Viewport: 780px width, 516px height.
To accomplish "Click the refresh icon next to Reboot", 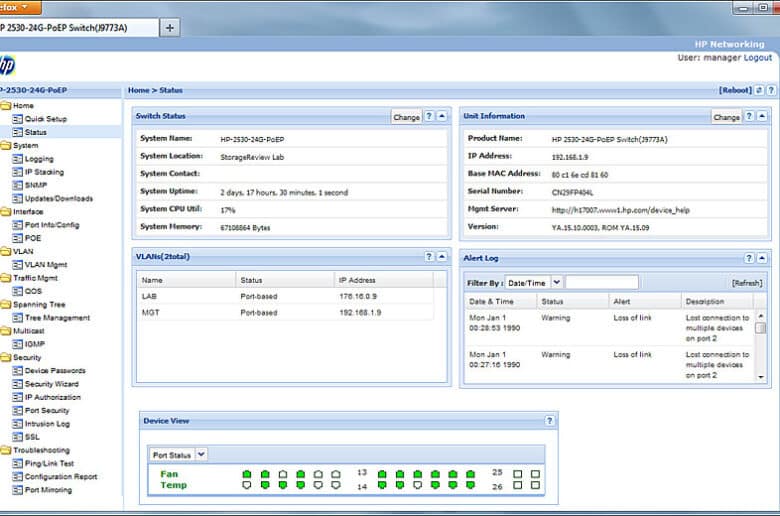I will 759,90.
